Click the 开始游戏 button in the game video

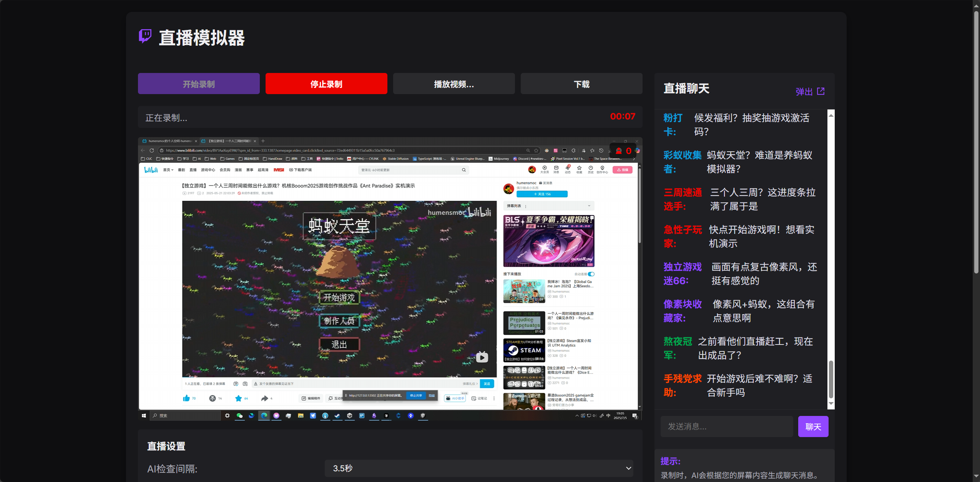(x=339, y=297)
